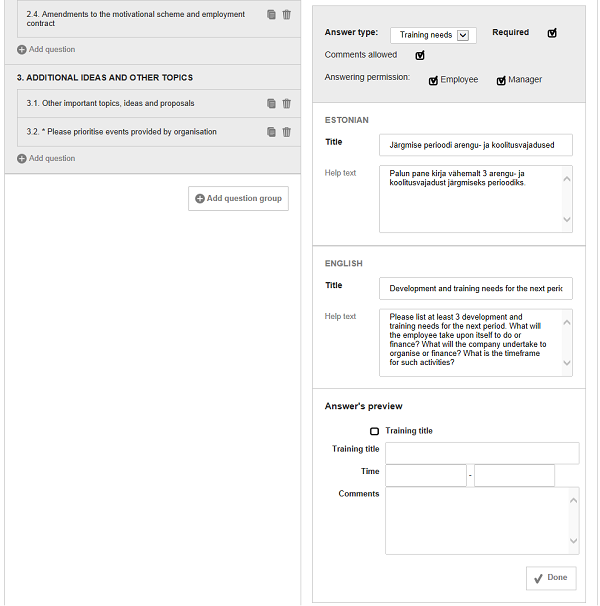Tick the Training title preview checkbox
Viewport: 600px width, 606px height.
pos(374,431)
